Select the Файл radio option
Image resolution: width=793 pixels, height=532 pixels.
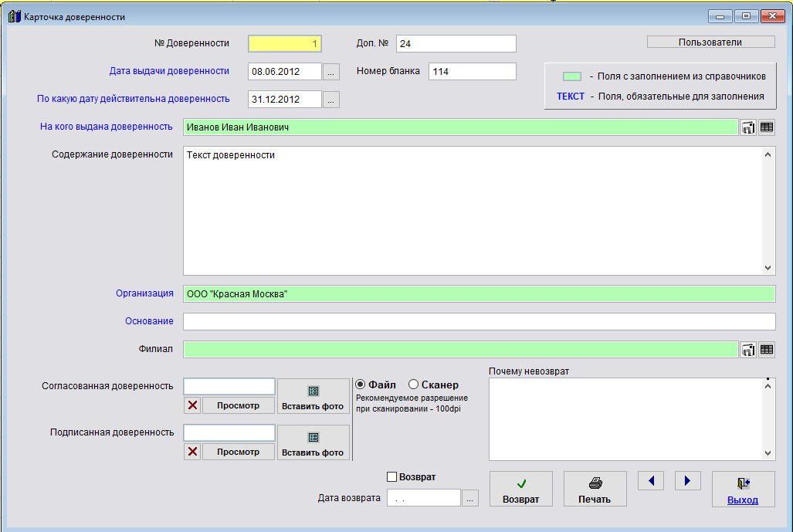coord(361,385)
